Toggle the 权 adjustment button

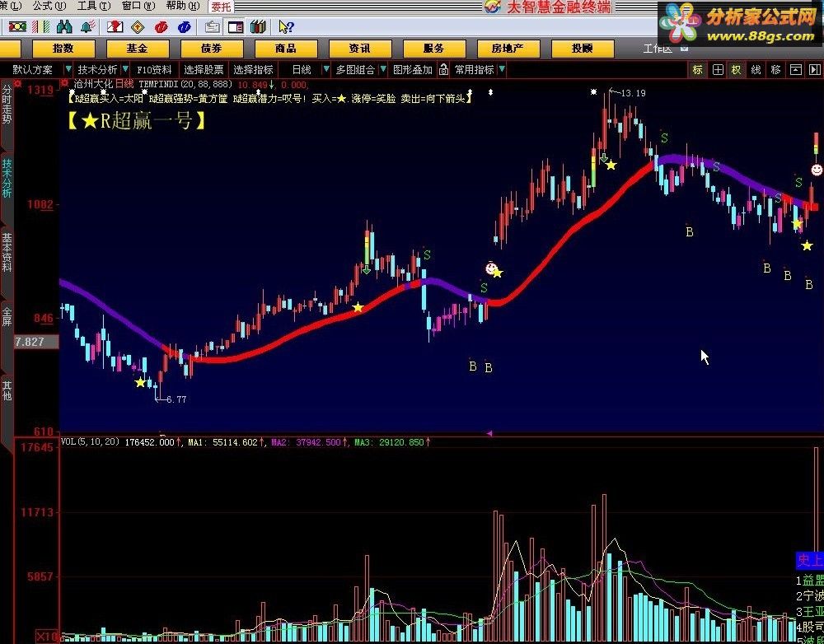(737, 69)
